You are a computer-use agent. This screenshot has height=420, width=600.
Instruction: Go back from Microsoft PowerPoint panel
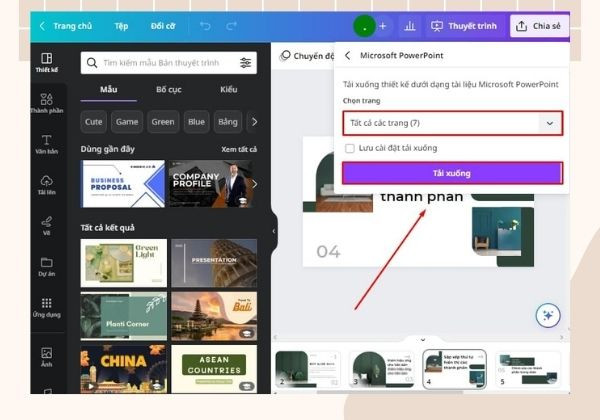coord(347,55)
